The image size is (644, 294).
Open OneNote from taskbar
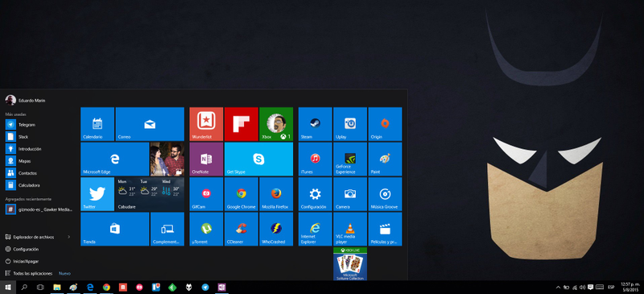pos(222,288)
